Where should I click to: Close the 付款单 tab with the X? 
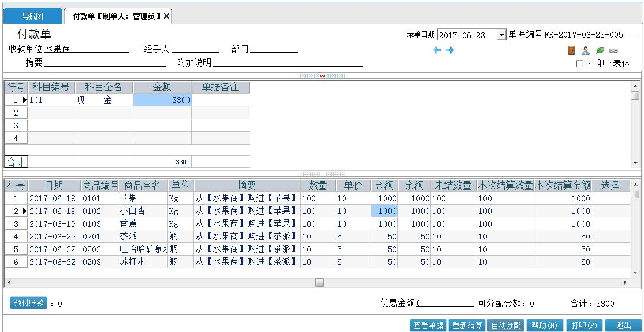pos(166,16)
